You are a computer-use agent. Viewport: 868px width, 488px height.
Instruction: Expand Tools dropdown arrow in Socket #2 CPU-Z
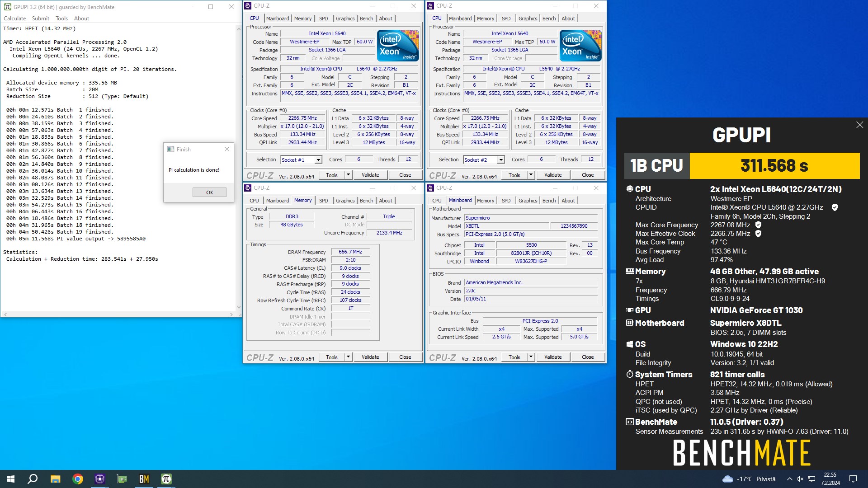(x=531, y=175)
